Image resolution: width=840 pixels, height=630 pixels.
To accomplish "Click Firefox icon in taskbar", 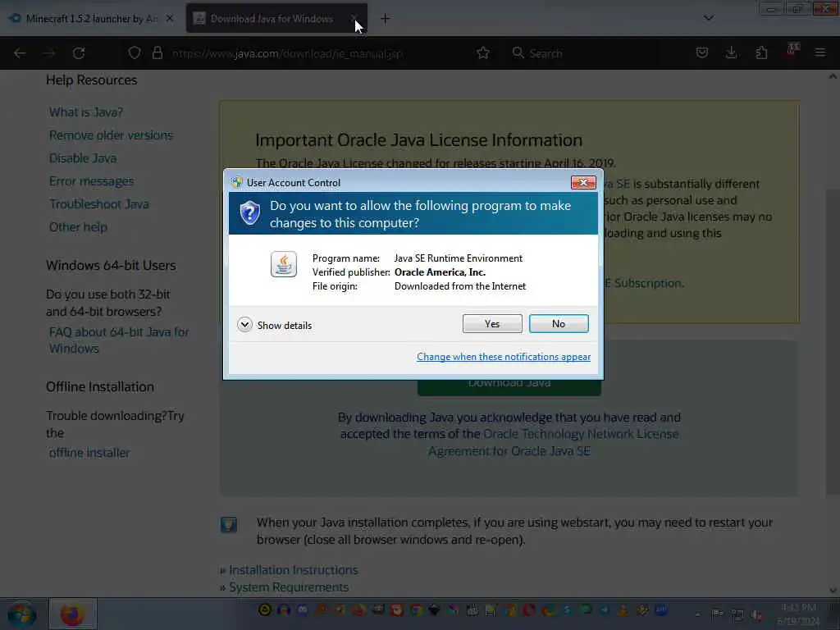I will [73, 614].
